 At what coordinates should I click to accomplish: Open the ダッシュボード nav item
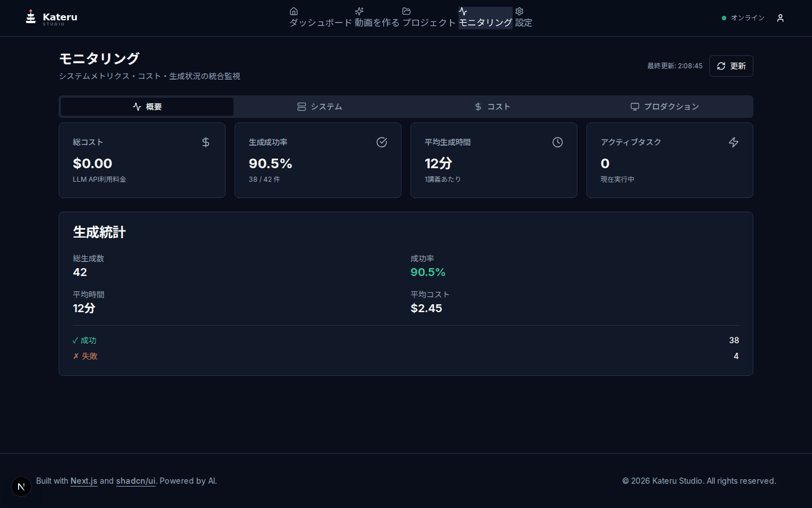point(321,17)
